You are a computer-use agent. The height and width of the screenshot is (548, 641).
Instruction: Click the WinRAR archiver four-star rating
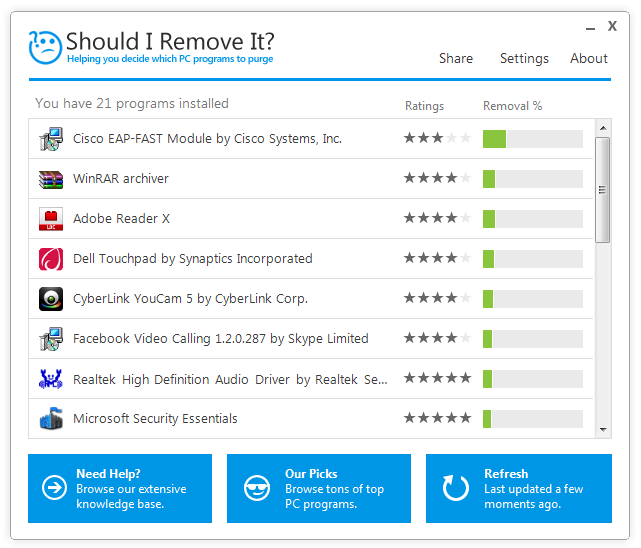point(437,178)
